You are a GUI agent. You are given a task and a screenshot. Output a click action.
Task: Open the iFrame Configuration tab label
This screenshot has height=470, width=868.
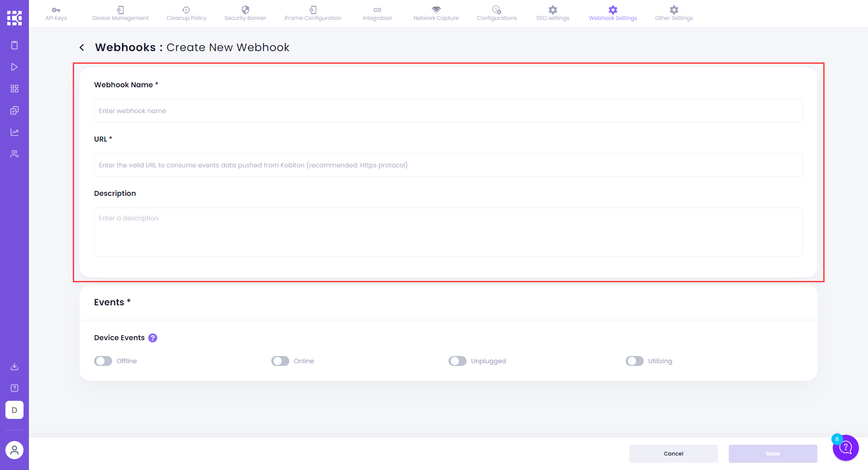pyautogui.click(x=313, y=18)
